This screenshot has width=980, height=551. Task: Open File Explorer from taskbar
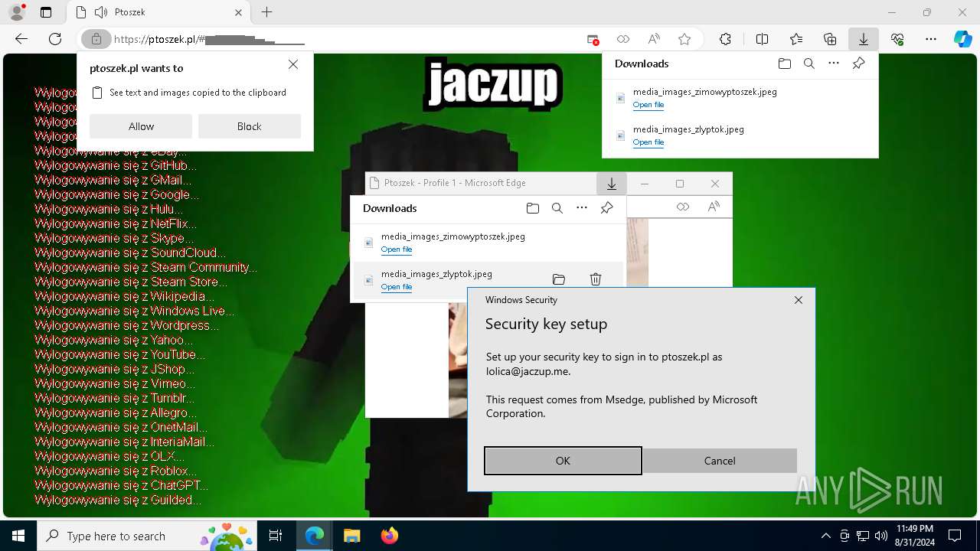(351, 536)
